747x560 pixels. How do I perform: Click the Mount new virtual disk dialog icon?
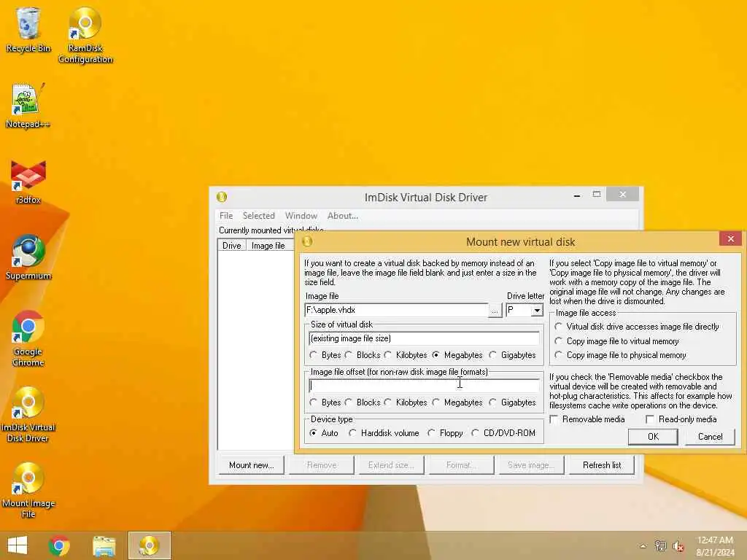[307, 241]
